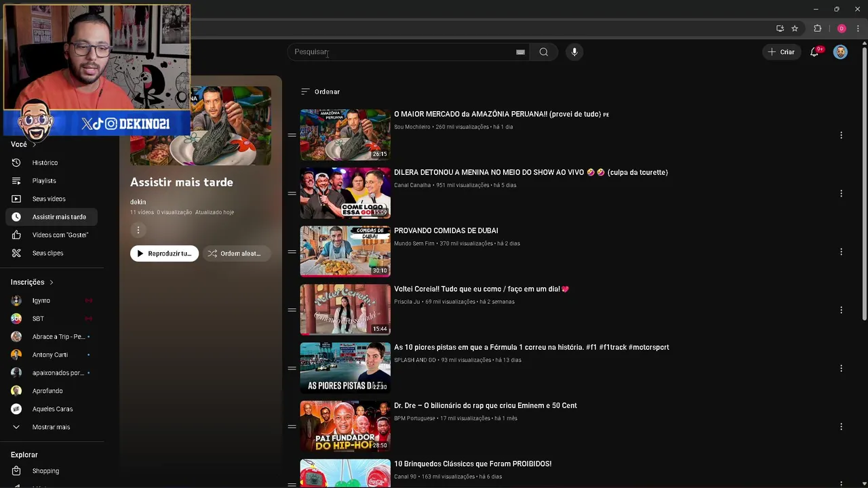Open the on-screen keyboard icon in search
The height and width of the screenshot is (488, 868).
point(520,52)
